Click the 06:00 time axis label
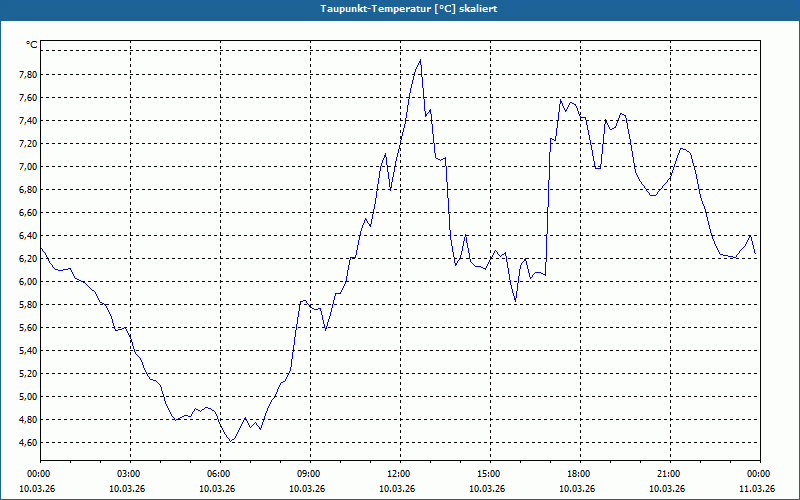This screenshot has width=800, height=500. point(219,474)
